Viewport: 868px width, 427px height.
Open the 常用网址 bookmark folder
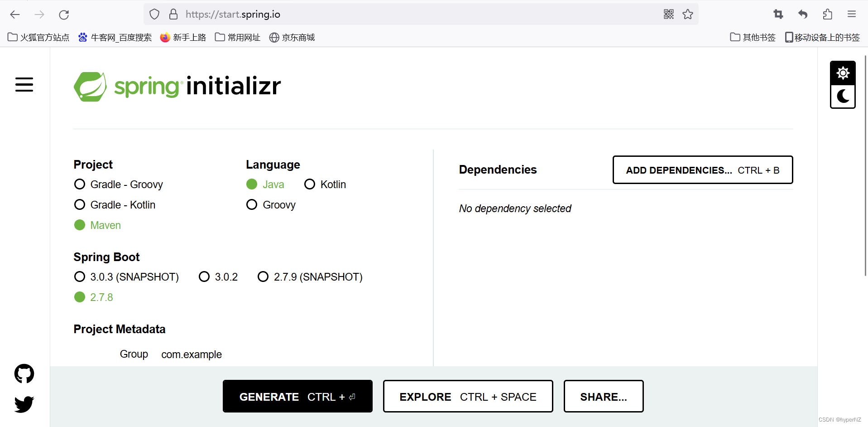click(x=238, y=38)
